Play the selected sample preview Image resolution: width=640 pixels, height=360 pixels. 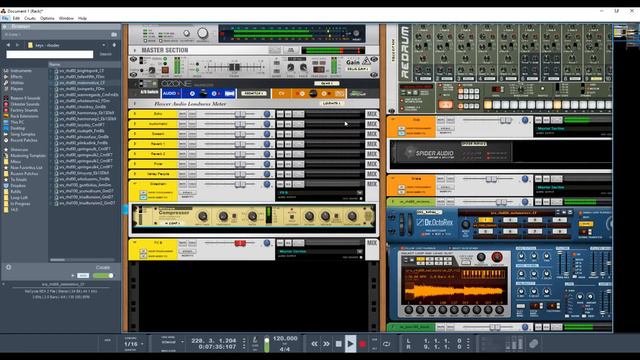[73, 276]
